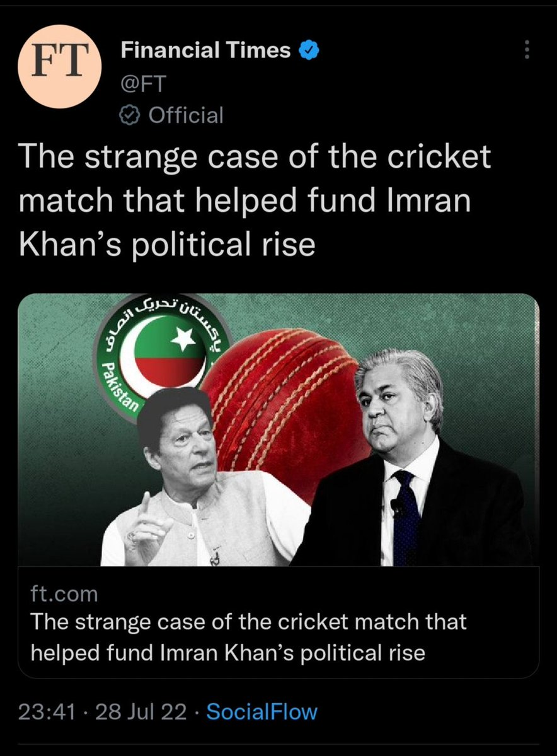Image resolution: width=557 pixels, height=756 pixels.
Task: Click the gray Official badge icon
Action: pos(130,115)
